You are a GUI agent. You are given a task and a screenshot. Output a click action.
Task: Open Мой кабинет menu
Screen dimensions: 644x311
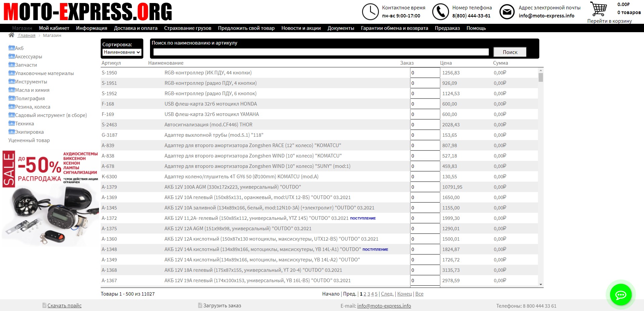point(54,28)
